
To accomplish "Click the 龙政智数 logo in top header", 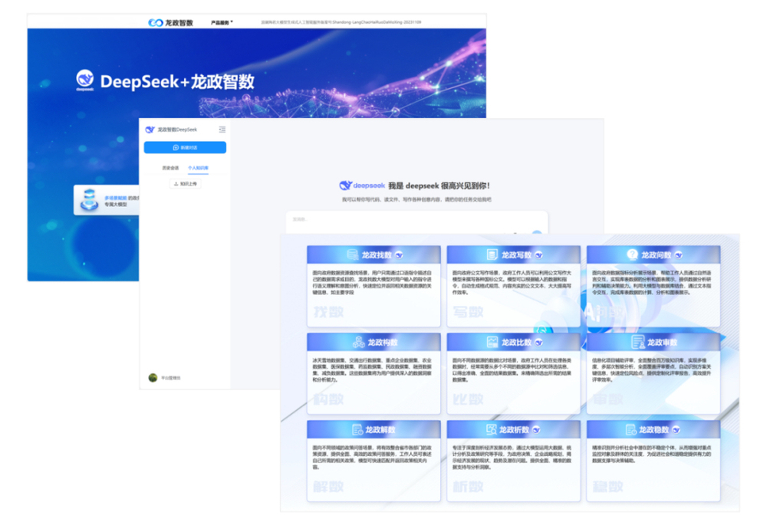I will (170, 22).
